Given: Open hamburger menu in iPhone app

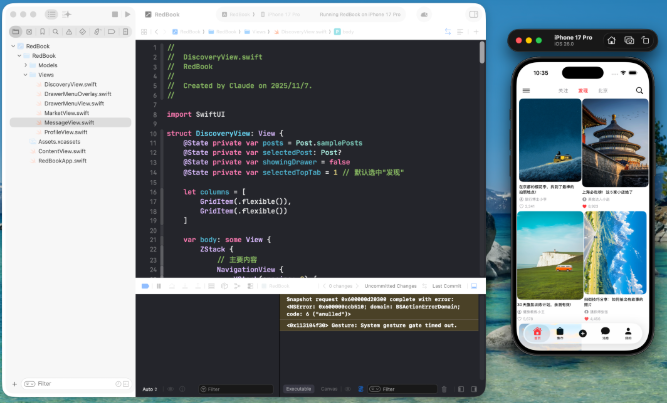Looking at the screenshot, I should [x=526, y=91].
